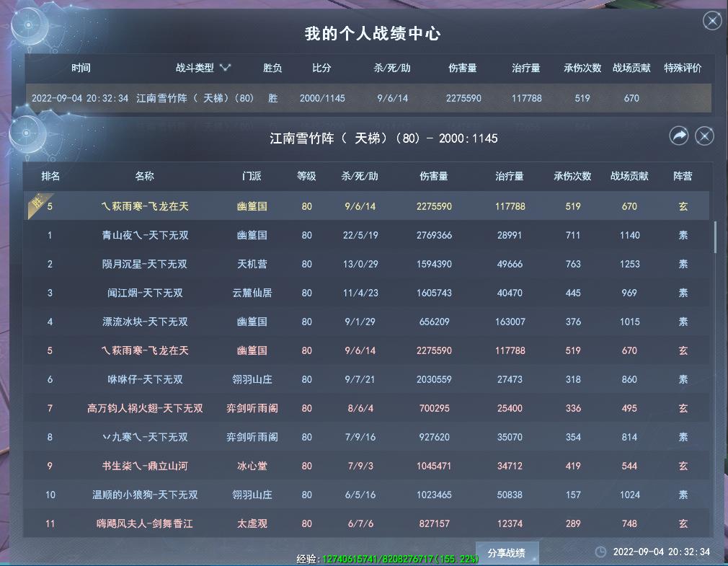Click the 时间 column header
This screenshot has height=566, width=728.
(x=81, y=68)
